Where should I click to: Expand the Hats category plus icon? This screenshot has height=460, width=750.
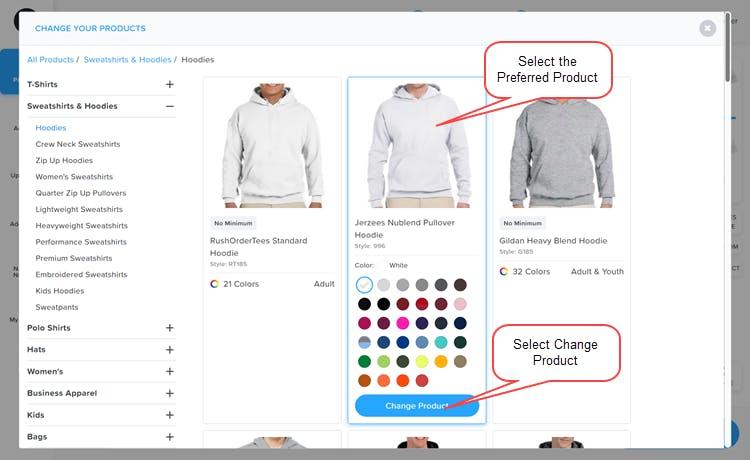coord(169,350)
